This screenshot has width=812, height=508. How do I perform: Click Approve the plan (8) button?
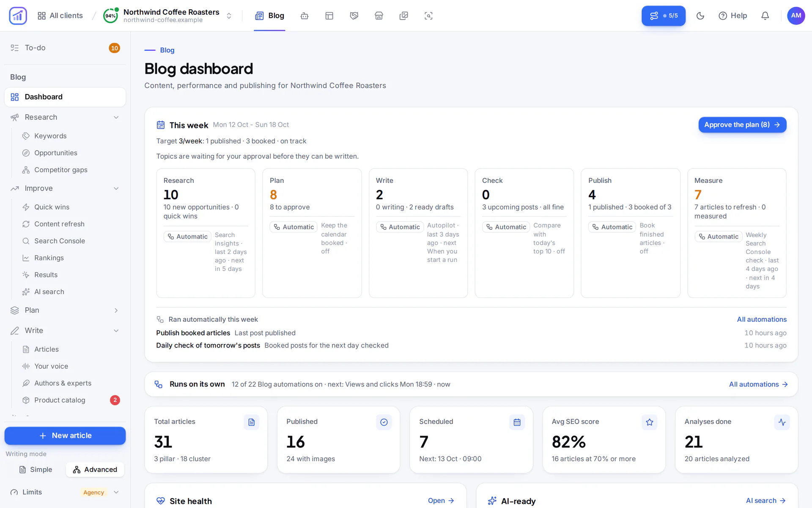742,125
